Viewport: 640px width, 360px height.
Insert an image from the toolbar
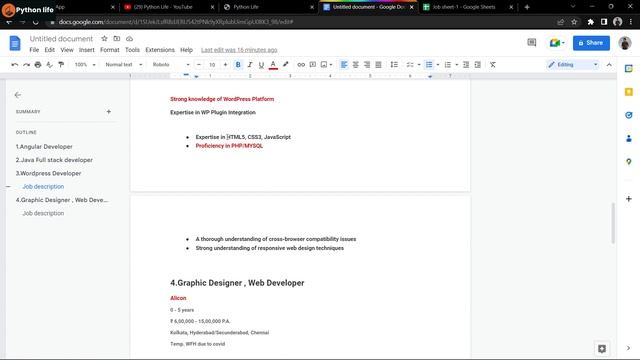324,64
